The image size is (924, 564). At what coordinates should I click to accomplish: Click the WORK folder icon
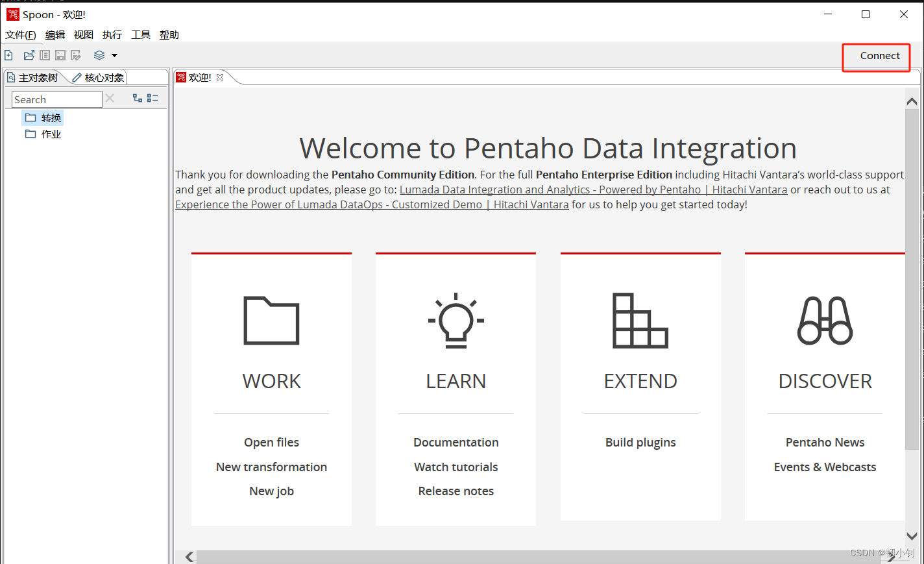pos(271,320)
